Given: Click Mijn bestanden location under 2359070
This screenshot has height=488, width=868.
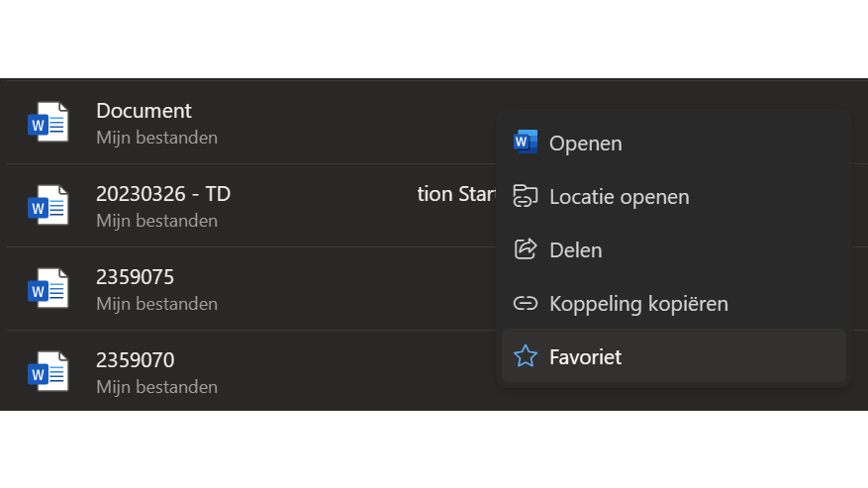Looking at the screenshot, I should (x=156, y=387).
